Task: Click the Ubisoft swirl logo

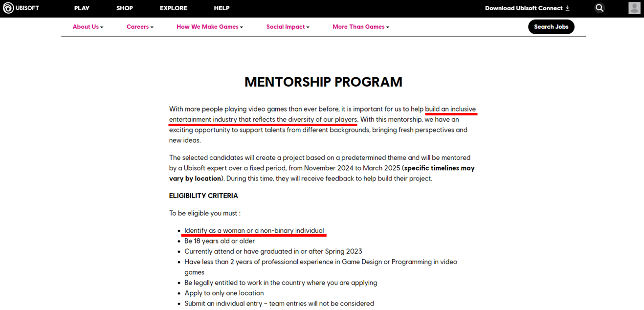Action: point(8,8)
